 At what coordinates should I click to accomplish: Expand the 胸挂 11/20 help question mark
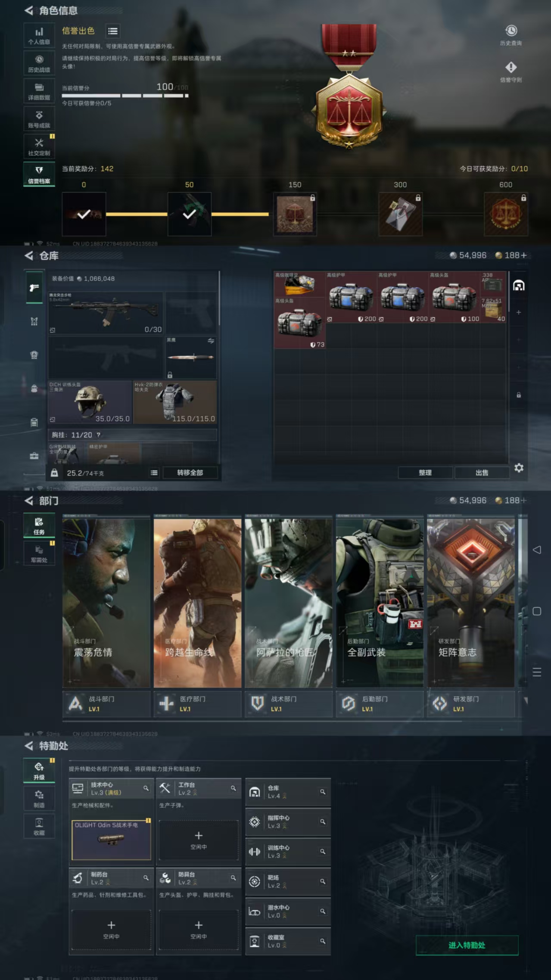point(99,435)
